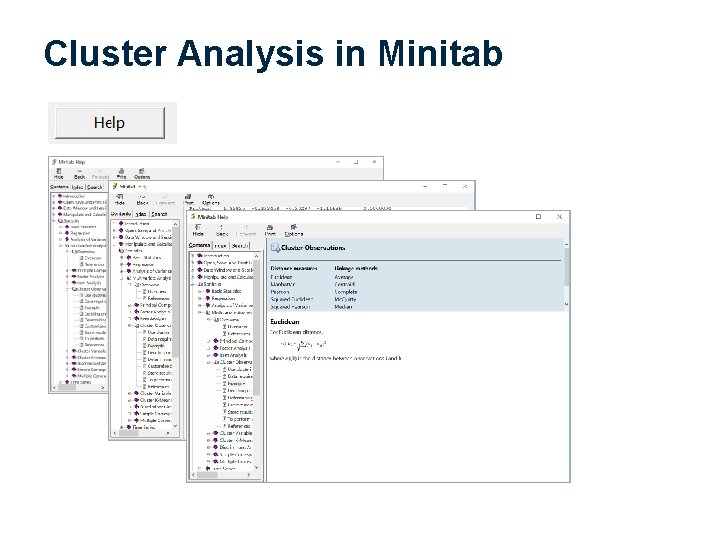Expand Cluster K-Means node in front window tree
This screenshot has width=720, height=540.
pyautogui.click(x=208, y=440)
